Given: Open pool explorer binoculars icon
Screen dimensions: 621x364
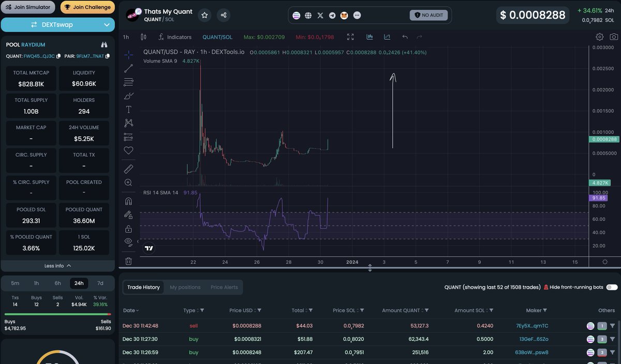Looking at the screenshot, I should pos(103,45).
